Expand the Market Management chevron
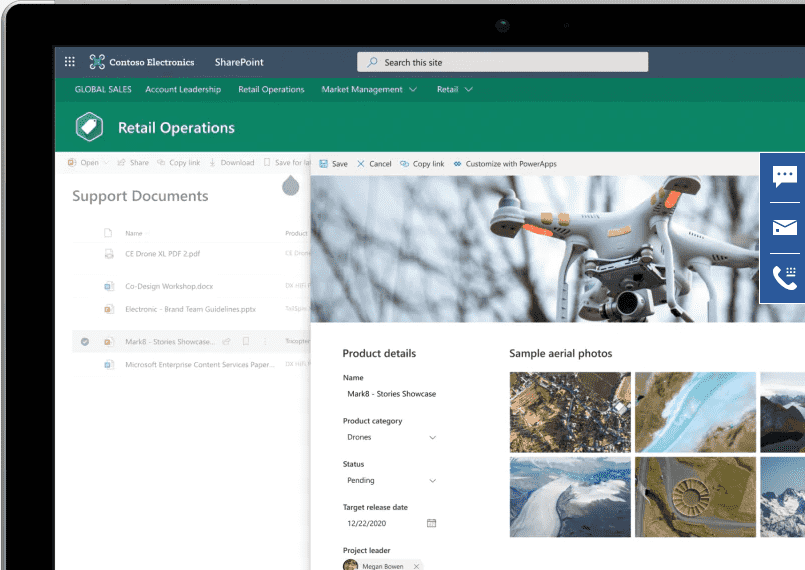The width and height of the screenshot is (805, 570). point(413,89)
